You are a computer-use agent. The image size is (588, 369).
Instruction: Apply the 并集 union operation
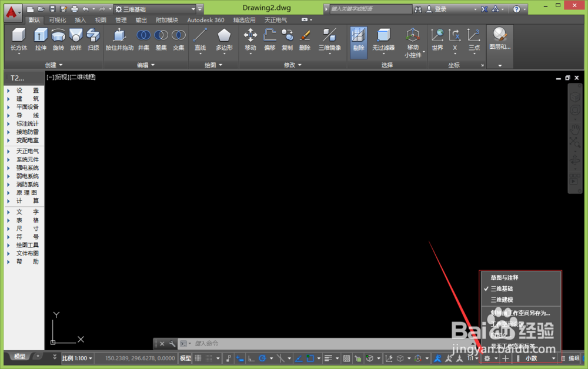click(143, 40)
